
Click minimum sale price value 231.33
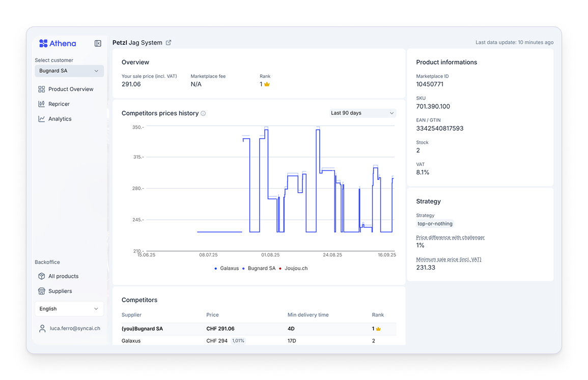pos(426,268)
